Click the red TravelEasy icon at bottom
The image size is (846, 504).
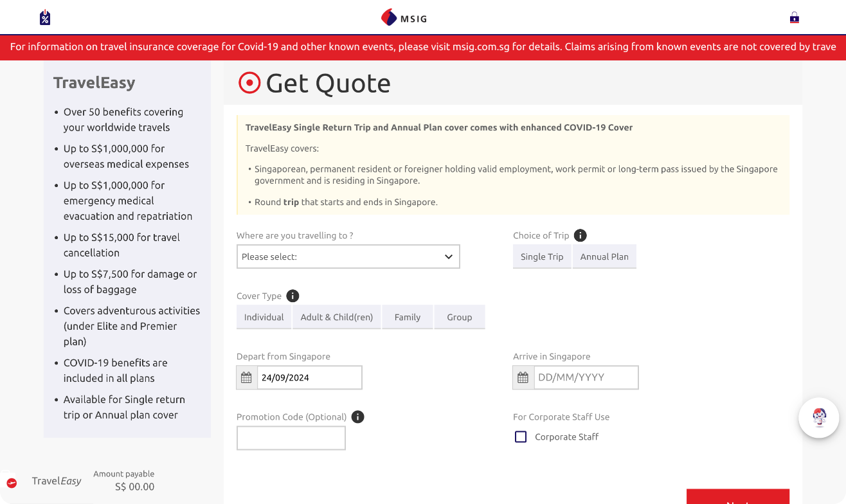tap(12, 482)
